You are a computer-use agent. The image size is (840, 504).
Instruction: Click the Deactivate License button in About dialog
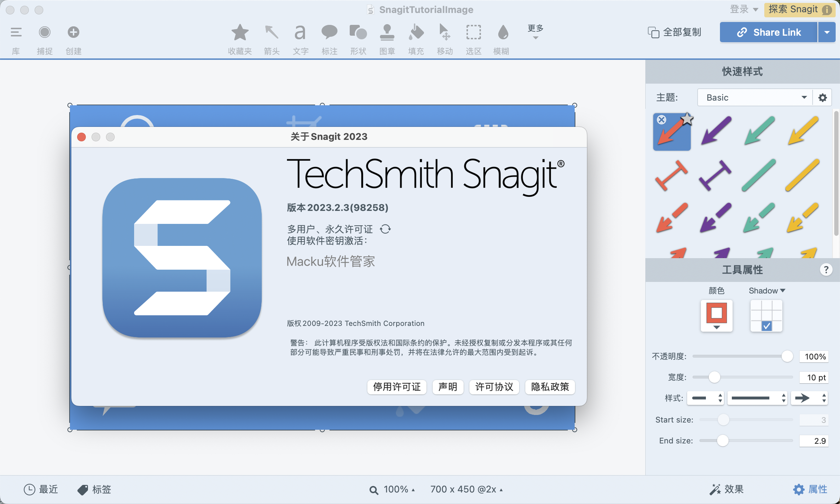pyautogui.click(x=397, y=387)
